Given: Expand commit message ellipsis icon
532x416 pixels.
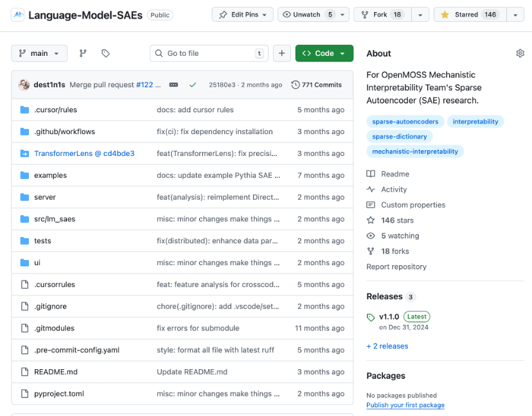Looking at the screenshot, I should click(x=173, y=85).
